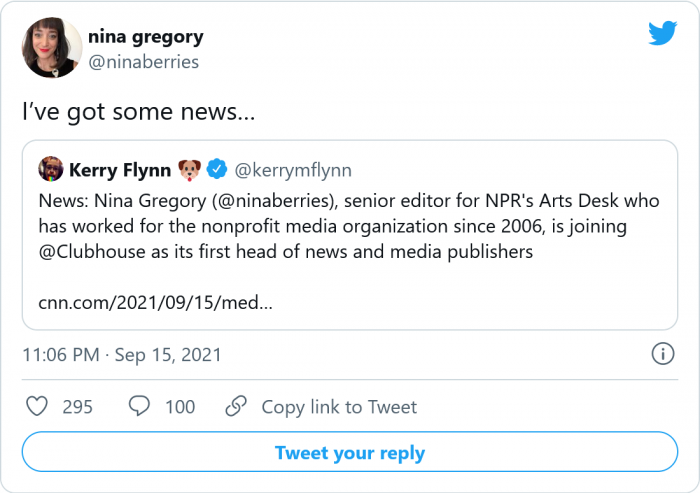
Task: Open the Kerry Flynn author name
Action: pos(119,169)
